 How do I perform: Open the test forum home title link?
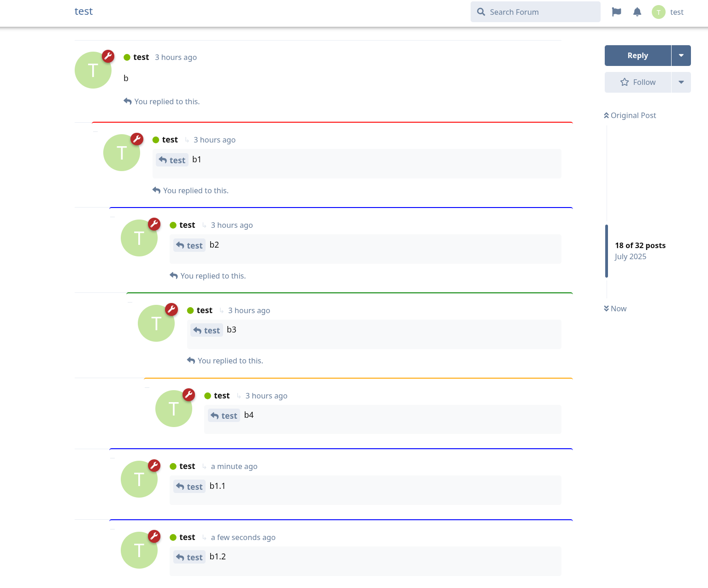click(x=83, y=12)
